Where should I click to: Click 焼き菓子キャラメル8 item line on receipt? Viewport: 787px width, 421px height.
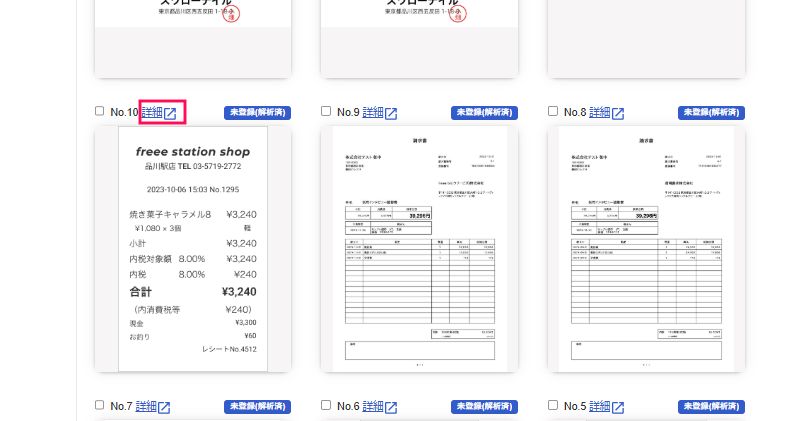193,215
